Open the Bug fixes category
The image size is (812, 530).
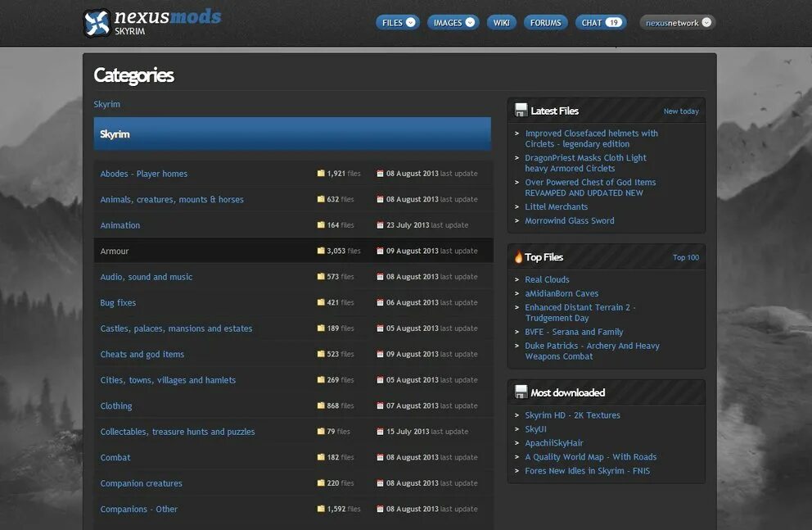[x=118, y=302]
